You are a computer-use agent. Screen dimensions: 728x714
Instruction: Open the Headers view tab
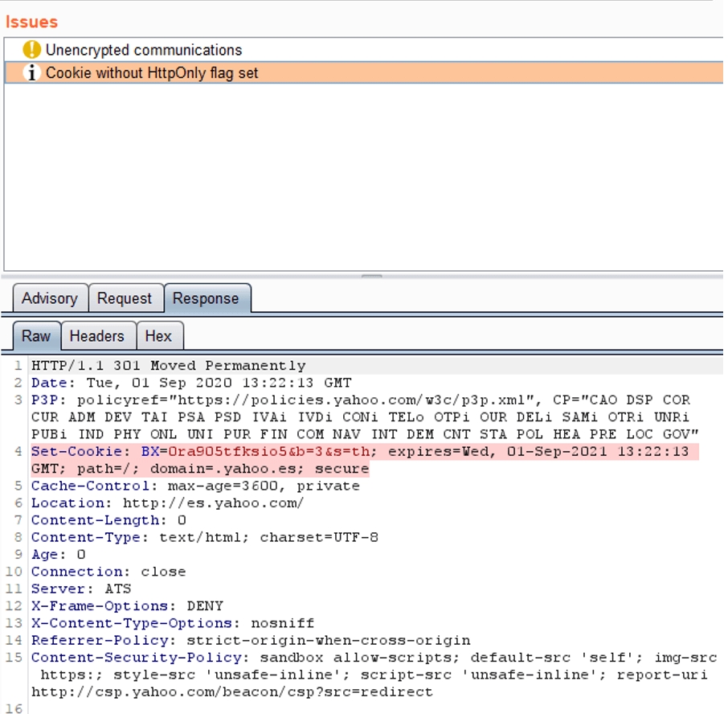pyautogui.click(x=96, y=336)
